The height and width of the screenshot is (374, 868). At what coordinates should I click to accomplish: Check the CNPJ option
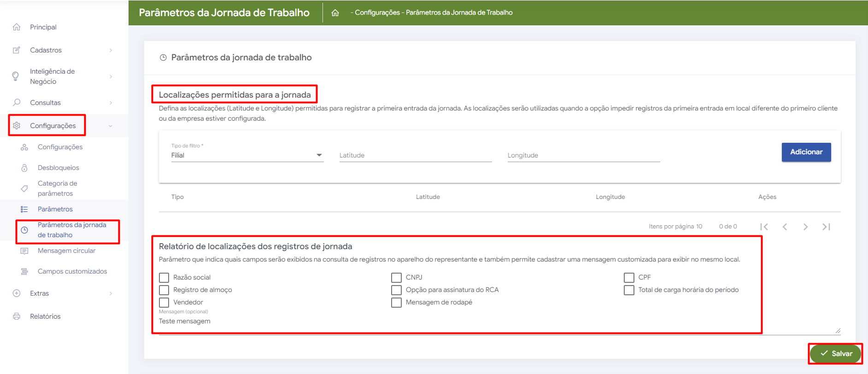[x=396, y=277]
